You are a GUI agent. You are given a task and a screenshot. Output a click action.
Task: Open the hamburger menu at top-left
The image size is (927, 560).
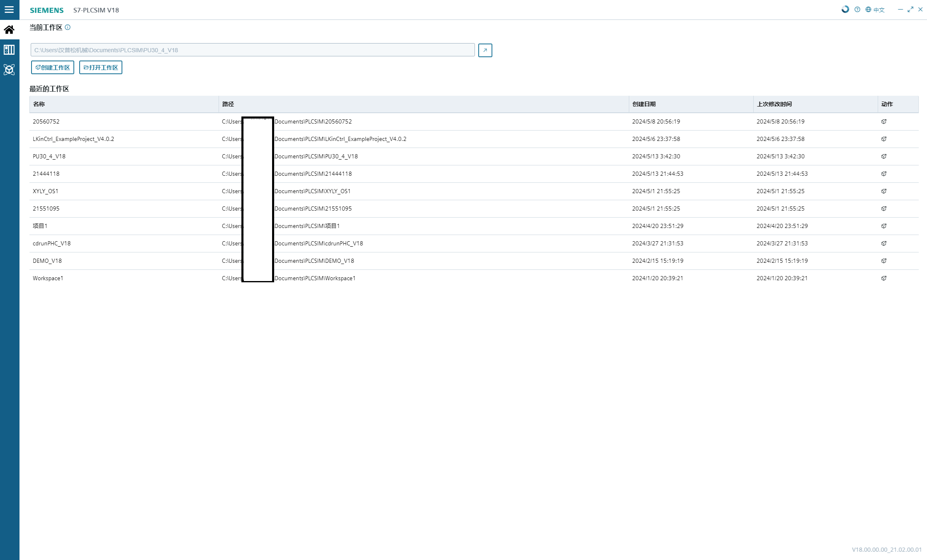click(9, 10)
